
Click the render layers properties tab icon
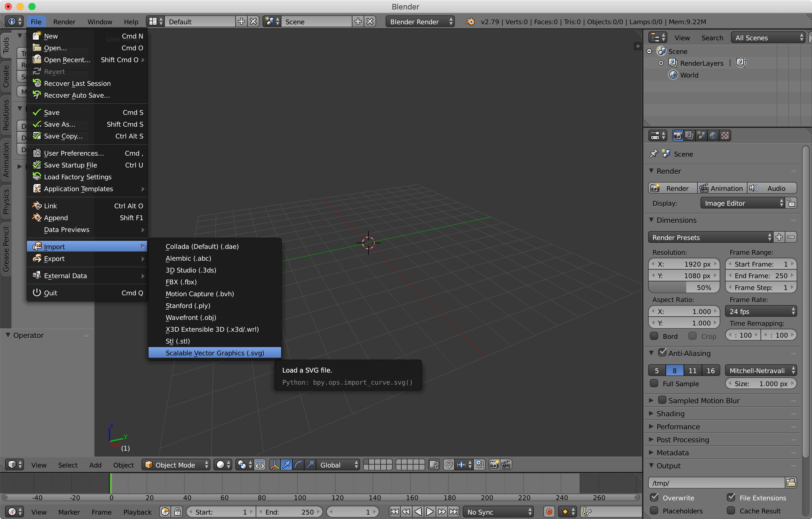click(x=689, y=136)
